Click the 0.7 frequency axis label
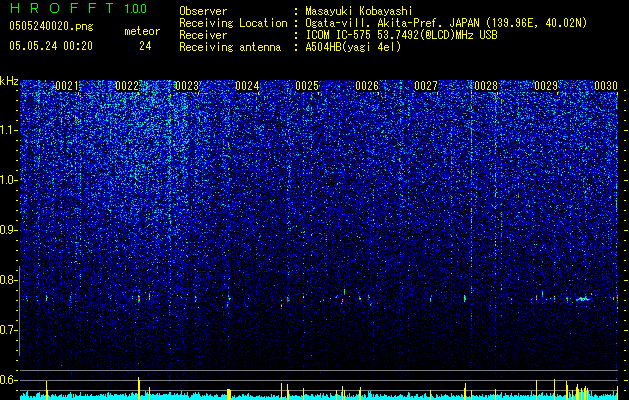 8,330
